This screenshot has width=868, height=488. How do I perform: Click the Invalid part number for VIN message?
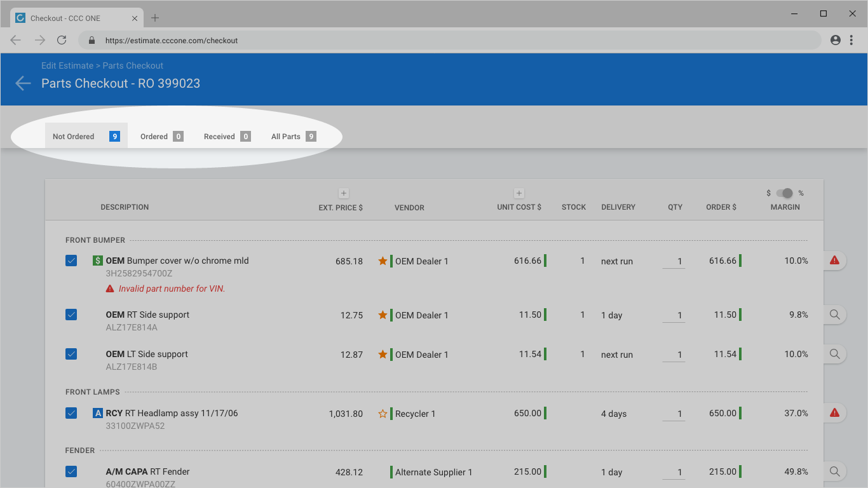point(172,288)
